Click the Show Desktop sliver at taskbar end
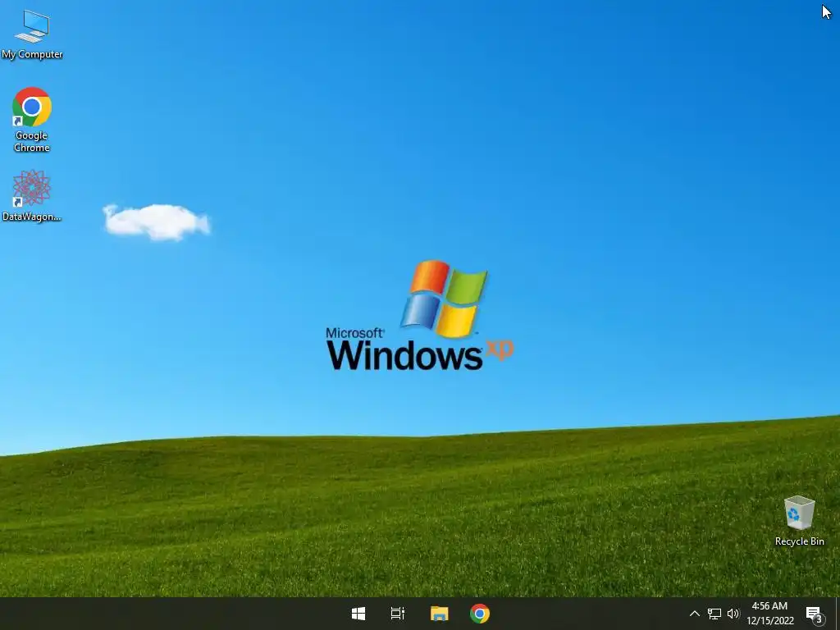The width and height of the screenshot is (840, 630). click(838, 614)
